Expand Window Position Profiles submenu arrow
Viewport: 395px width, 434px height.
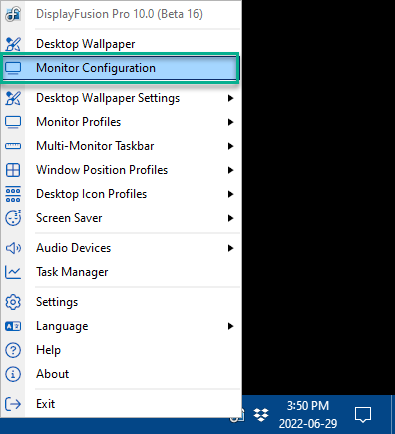230,170
